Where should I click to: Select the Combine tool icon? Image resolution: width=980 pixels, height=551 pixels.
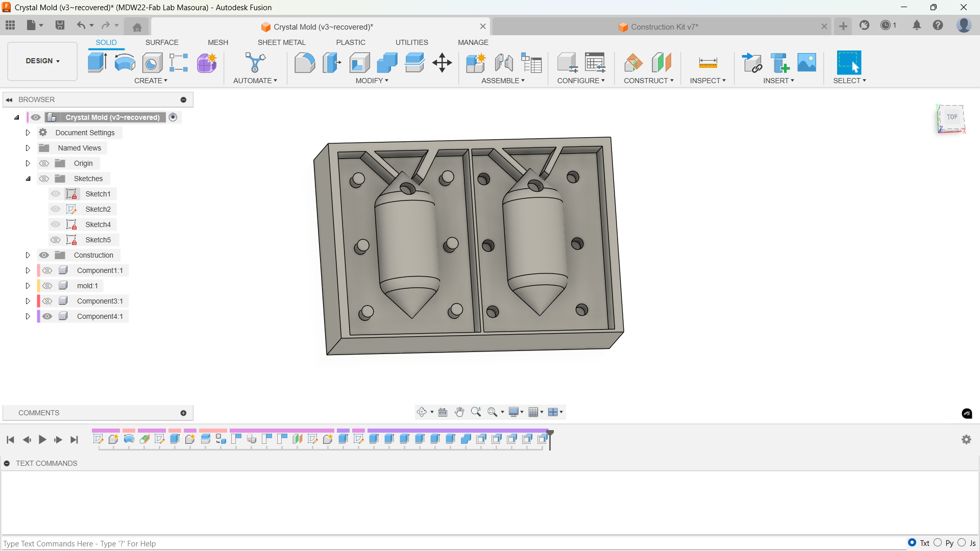point(387,63)
